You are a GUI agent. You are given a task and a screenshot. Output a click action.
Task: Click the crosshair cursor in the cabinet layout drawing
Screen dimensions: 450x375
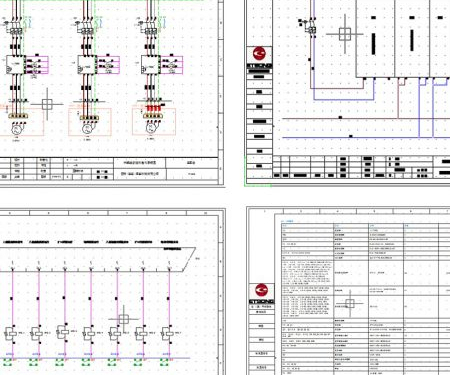(x=345, y=34)
